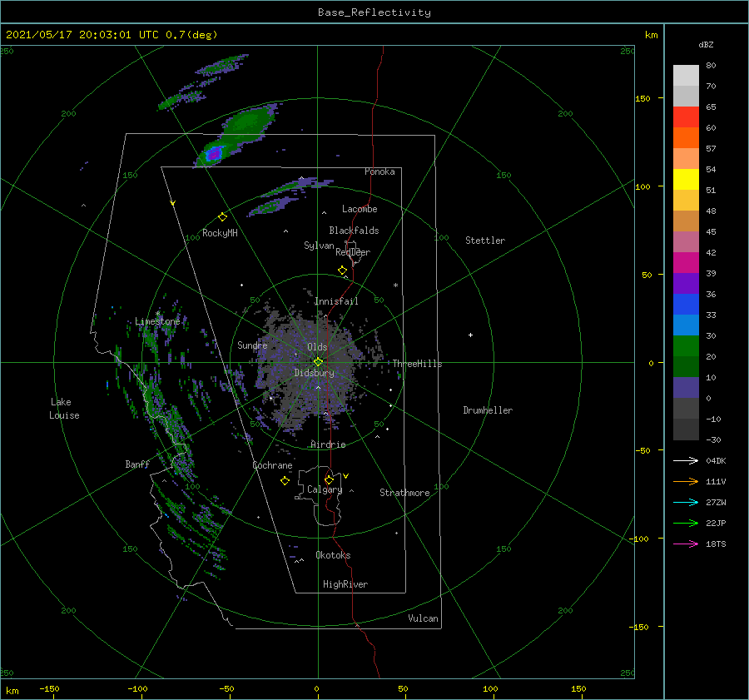Click the Calgary city label
The height and width of the screenshot is (700, 749).
[x=325, y=489]
